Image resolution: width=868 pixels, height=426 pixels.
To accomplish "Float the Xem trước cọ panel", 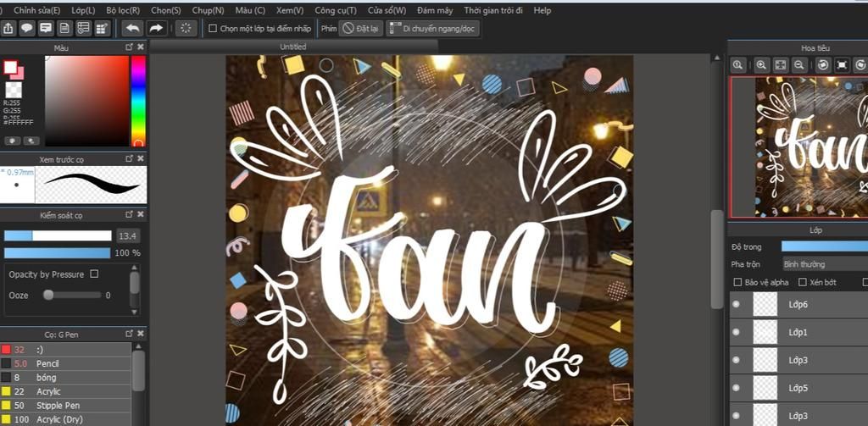I will [x=130, y=158].
